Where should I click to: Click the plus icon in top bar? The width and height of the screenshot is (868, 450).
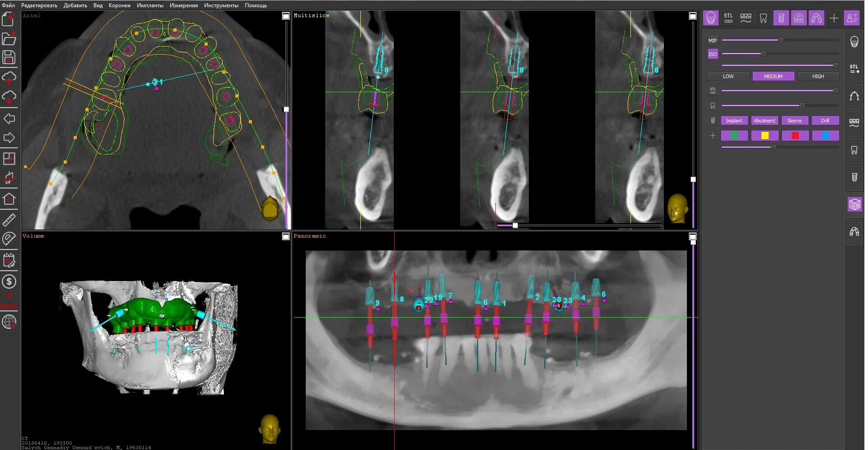coord(834,18)
